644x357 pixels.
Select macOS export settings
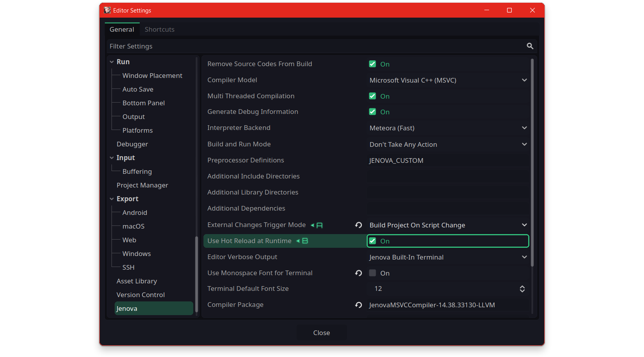(133, 226)
